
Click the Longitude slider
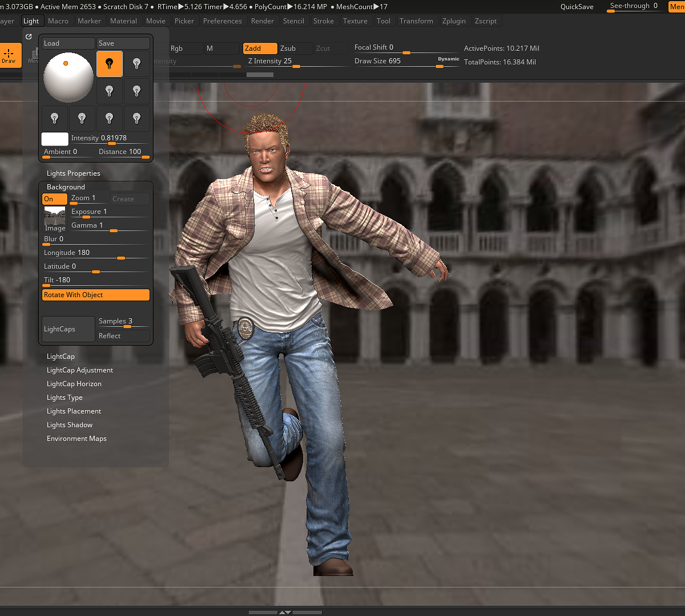coord(96,253)
